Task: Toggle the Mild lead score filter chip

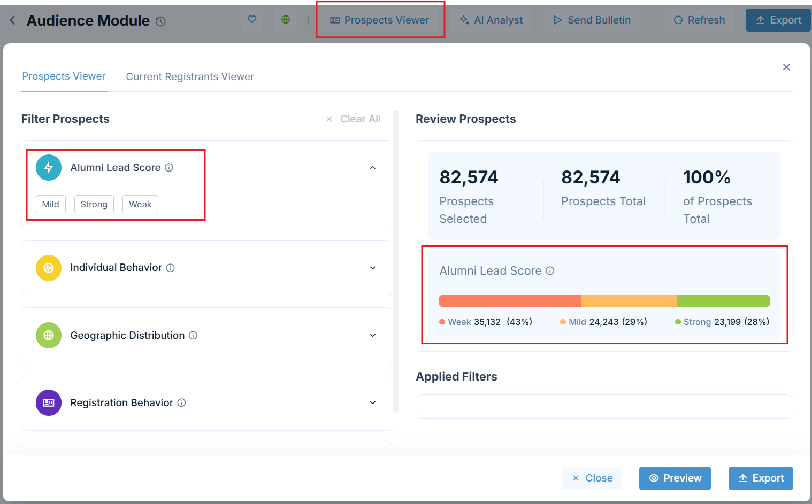Action: [51, 204]
